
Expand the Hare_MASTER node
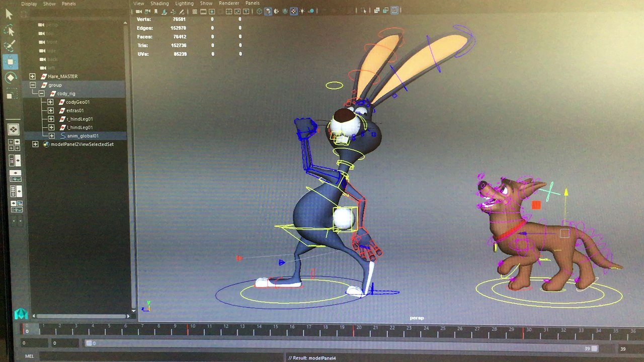(x=33, y=76)
